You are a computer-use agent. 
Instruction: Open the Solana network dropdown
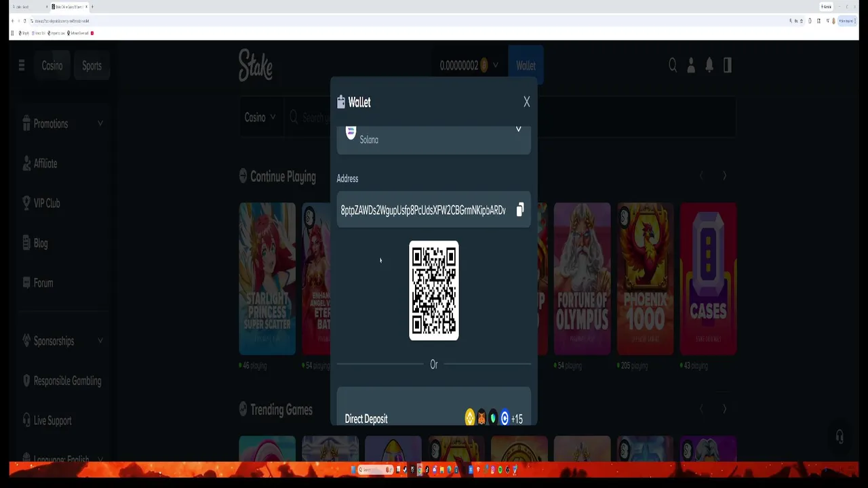(434, 140)
